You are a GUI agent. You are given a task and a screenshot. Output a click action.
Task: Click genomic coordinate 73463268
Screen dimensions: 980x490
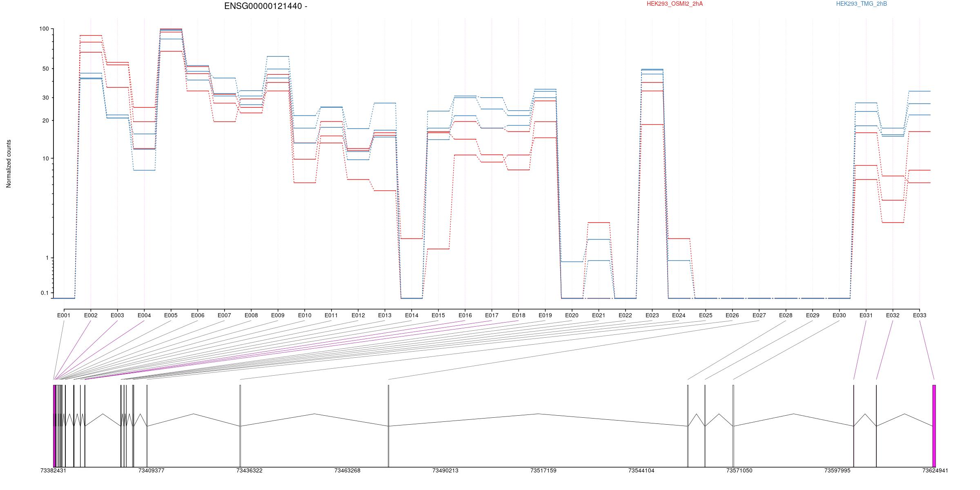point(347,470)
